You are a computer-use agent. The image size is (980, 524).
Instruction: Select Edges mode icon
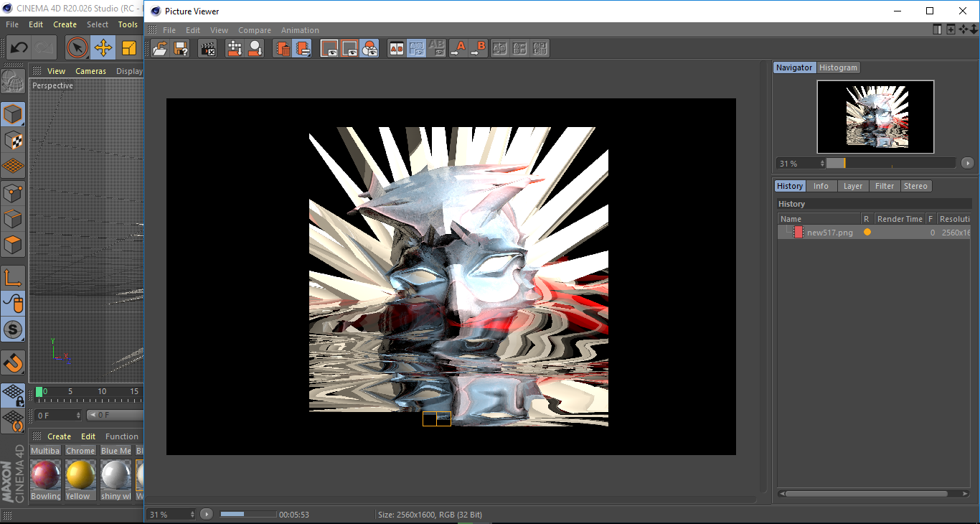point(13,218)
